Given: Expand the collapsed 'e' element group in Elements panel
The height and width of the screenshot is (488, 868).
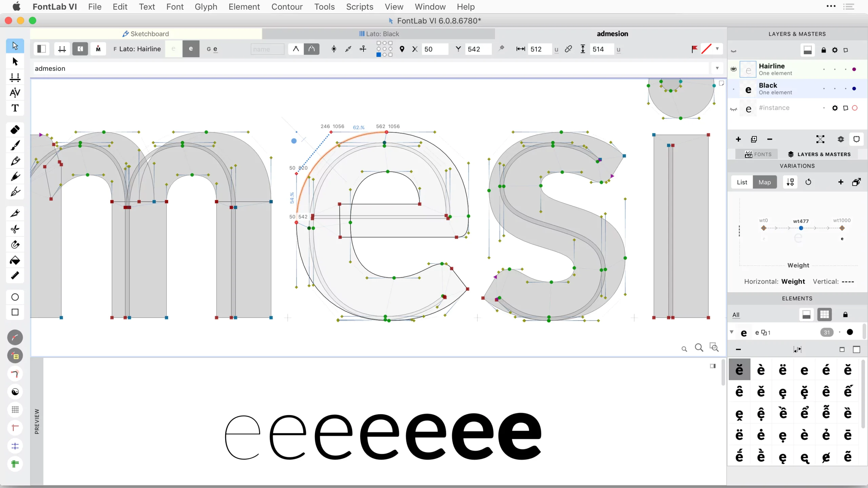Looking at the screenshot, I should click(732, 332).
